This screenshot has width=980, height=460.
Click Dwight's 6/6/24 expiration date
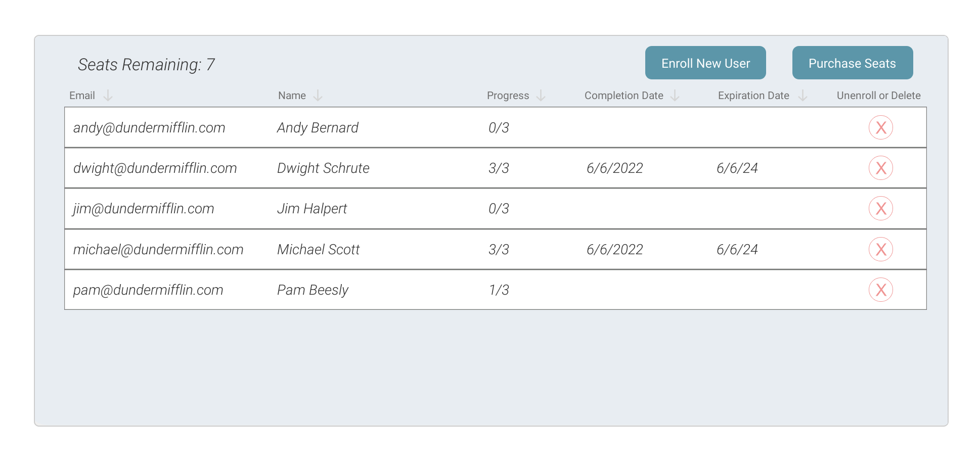pyautogui.click(x=737, y=168)
